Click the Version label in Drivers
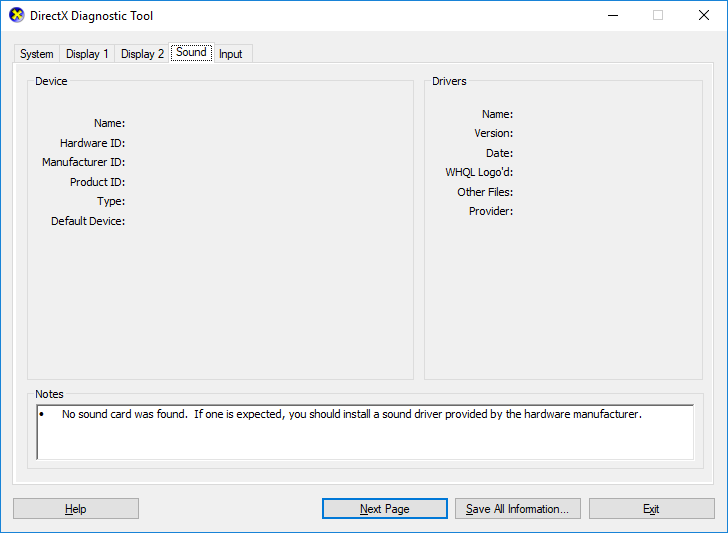The height and width of the screenshot is (533, 728). pos(494,133)
